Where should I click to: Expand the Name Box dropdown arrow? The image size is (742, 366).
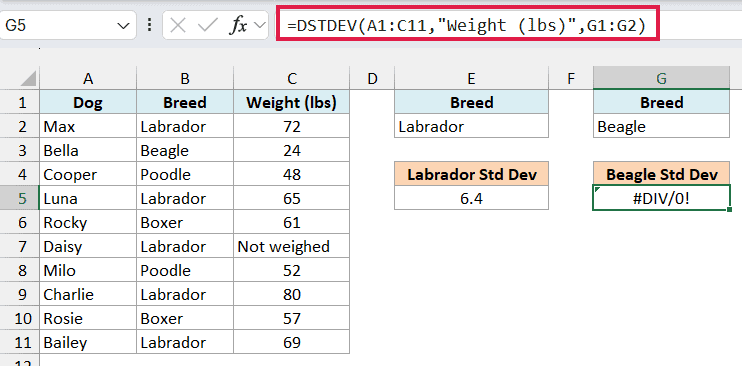(123, 26)
